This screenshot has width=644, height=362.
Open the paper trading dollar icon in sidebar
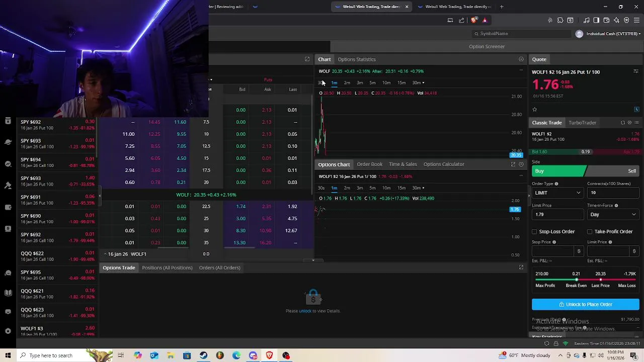coord(8,229)
